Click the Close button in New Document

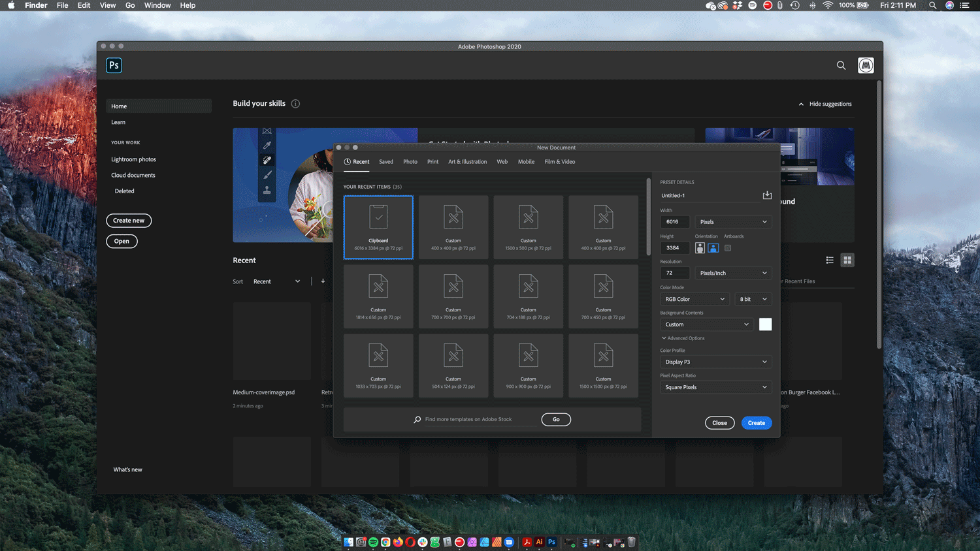click(719, 423)
